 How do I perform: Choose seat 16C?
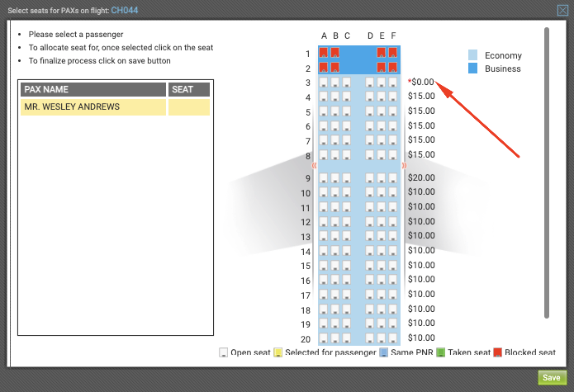[346, 280]
